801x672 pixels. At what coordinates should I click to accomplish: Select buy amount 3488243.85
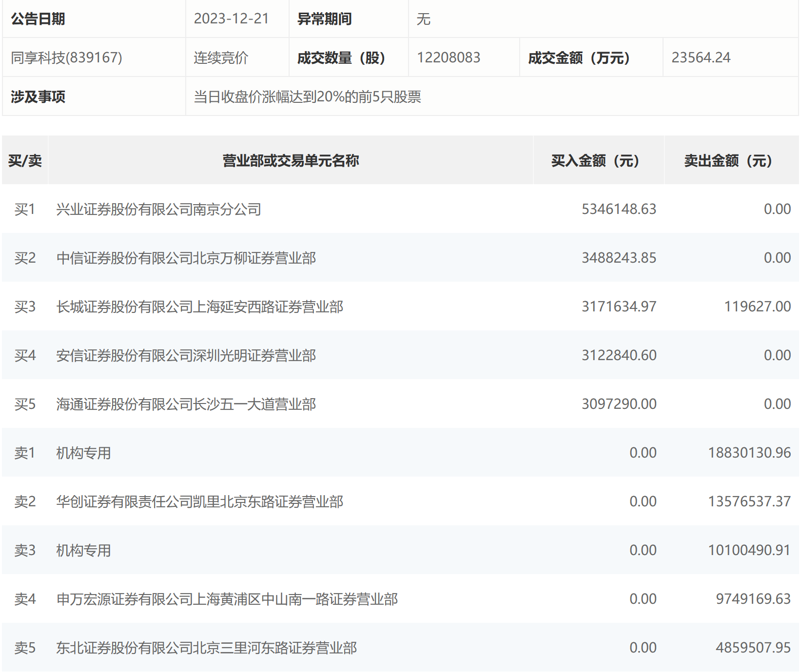pyautogui.click(x=619, y=258)
